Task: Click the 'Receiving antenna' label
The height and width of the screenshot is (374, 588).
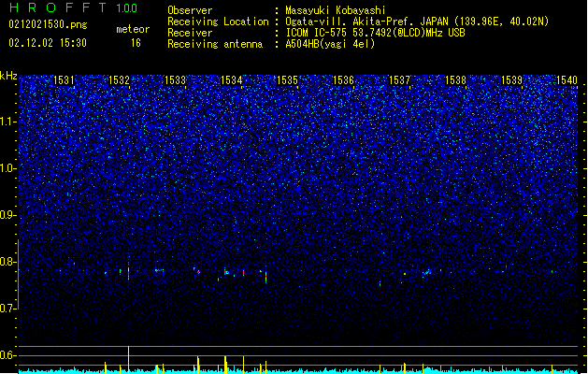Action: tap(215, 44)
